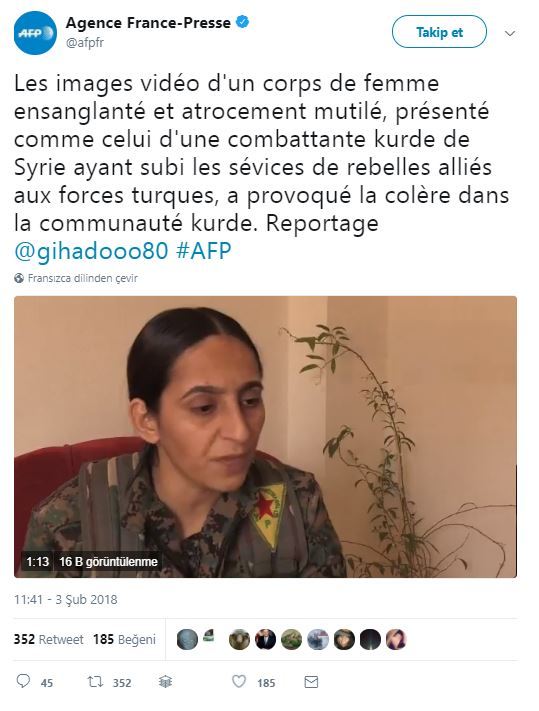539x711 pixels.
Task: Click the first liker avatar thumbnail
Action: click(x=187, y=639)
